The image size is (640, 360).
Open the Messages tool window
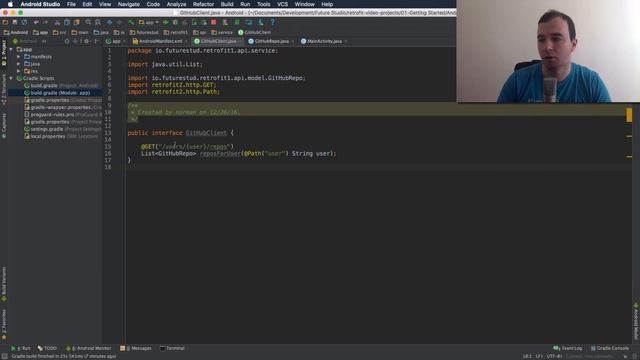pyautogui.click(x=136, y=348)
